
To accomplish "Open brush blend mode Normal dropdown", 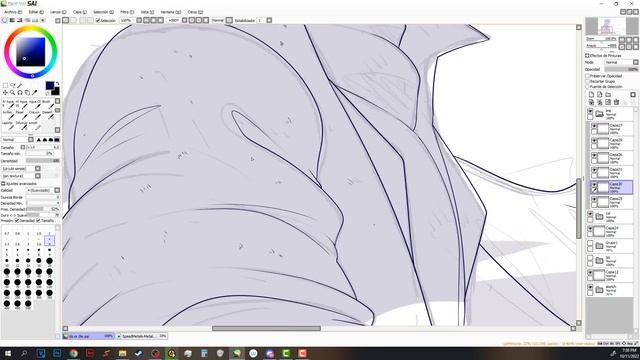I will pyautogui.click(x=18, y=140).
